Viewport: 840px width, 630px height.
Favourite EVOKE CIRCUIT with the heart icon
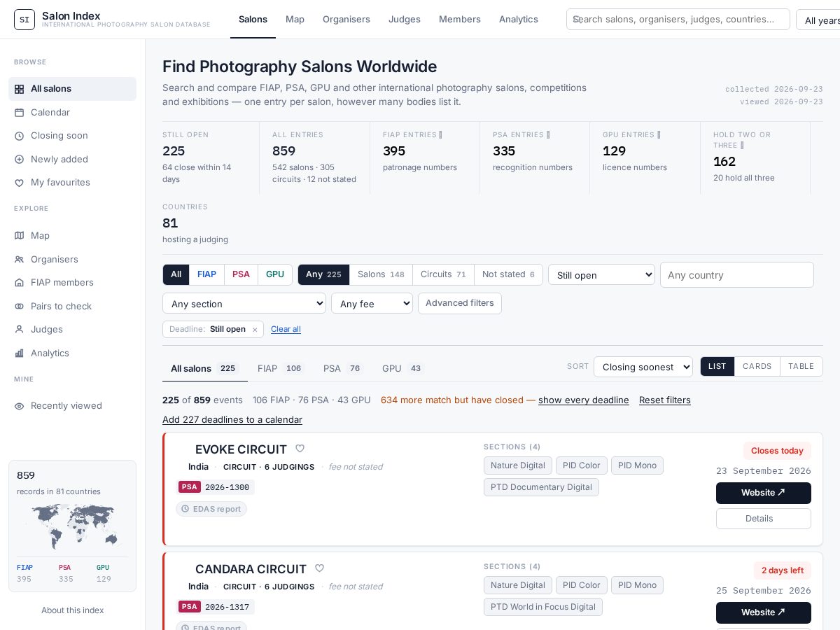(x=300, y=449)
